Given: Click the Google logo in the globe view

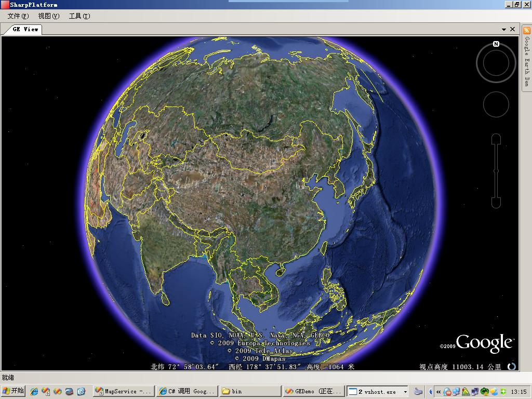Looking at the screenshot, I should (484, 342).
